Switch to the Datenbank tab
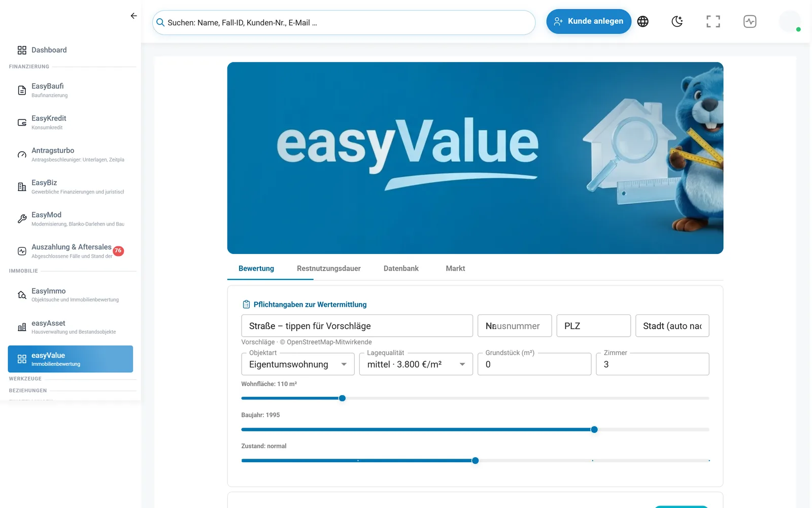This screenshot has height=508, width=812. [401, 268]
